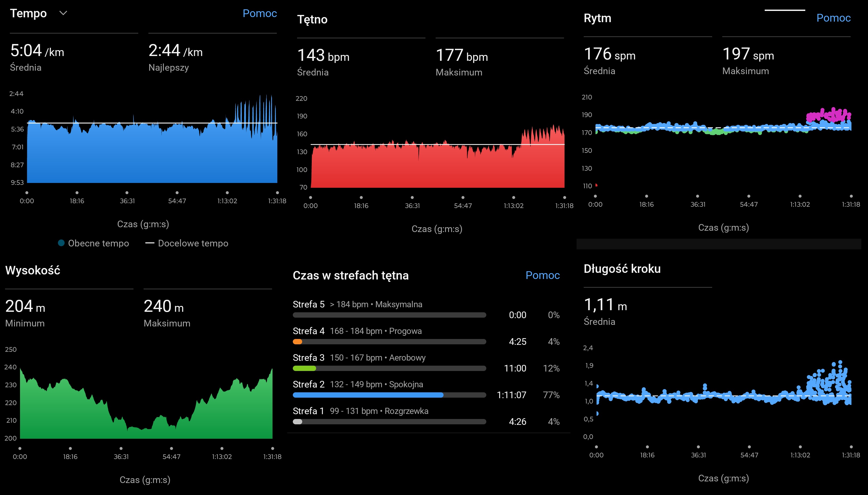The image size is (868, 495).
Task: Select the 2:44 /km Najlepszy pace value
Action: tap(176, 51)
